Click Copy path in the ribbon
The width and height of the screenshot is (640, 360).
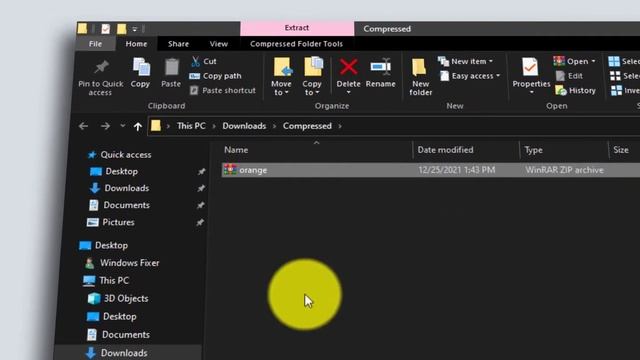216,76
